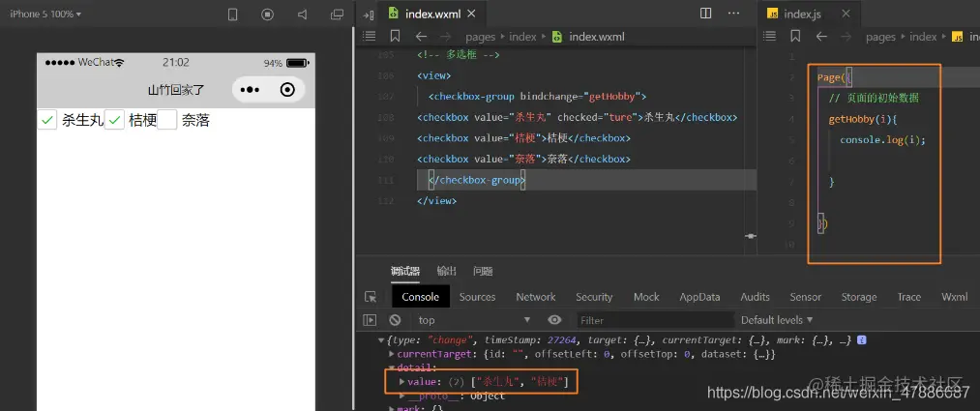The image size is (980, 411).
Task: Select the 调试器 panel tab
Action: click(x=405, y=271)
